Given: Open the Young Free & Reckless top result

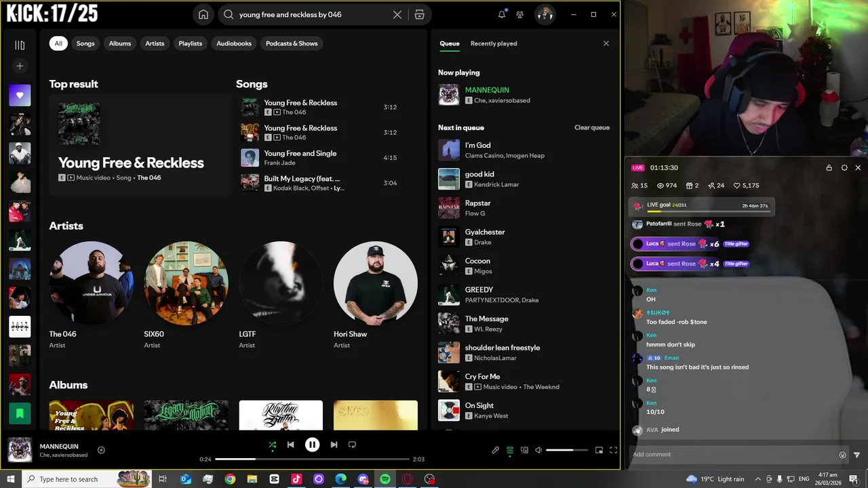Looking at the screenshot, I should pos(140,145).
